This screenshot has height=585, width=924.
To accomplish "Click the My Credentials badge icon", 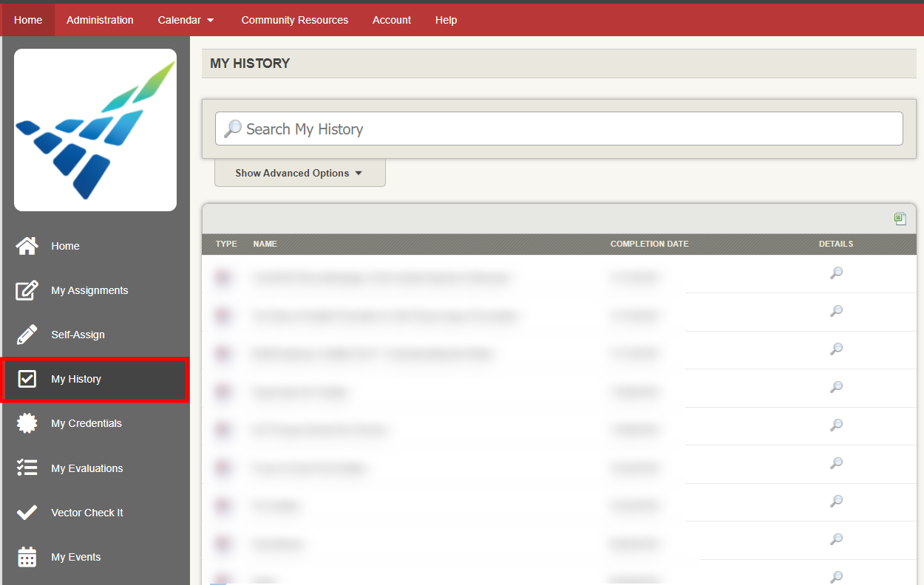I will (27, 423).
